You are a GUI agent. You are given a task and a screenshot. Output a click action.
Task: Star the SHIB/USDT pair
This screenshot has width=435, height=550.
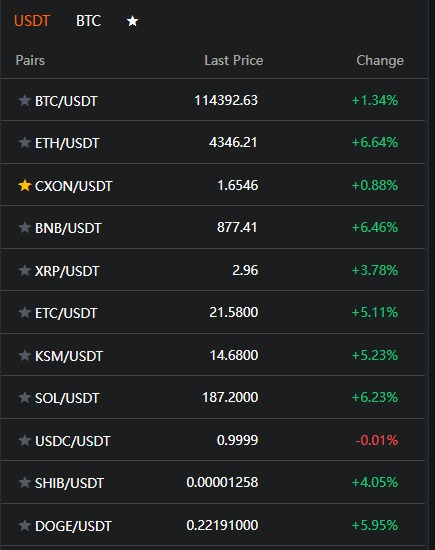[25, 482]
